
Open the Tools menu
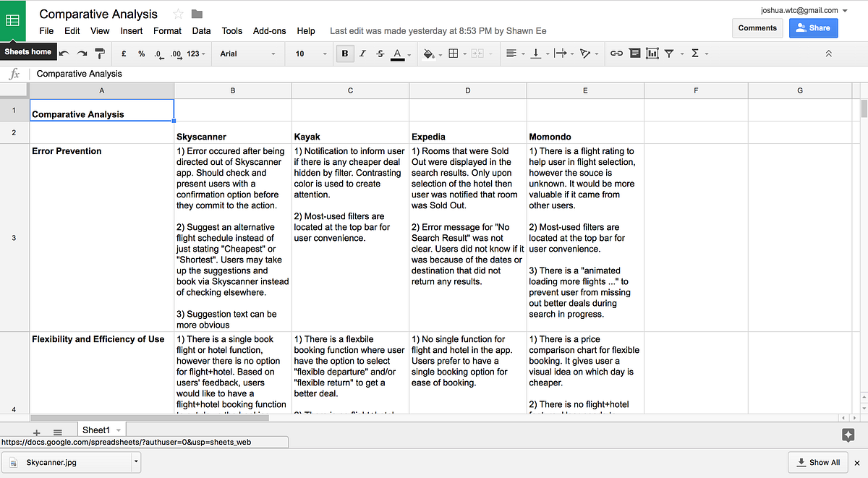(232, 31)
